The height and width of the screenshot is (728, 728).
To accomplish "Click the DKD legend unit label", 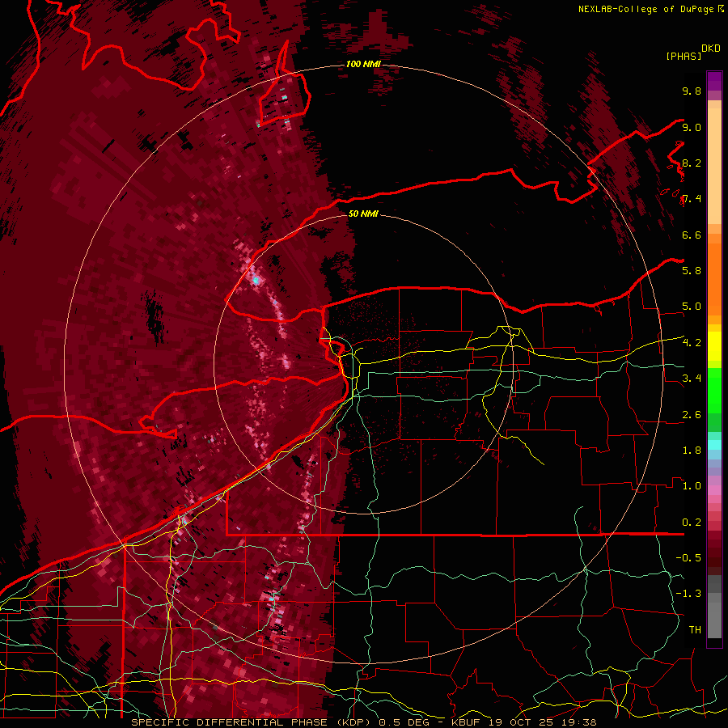I will (711, 49).
